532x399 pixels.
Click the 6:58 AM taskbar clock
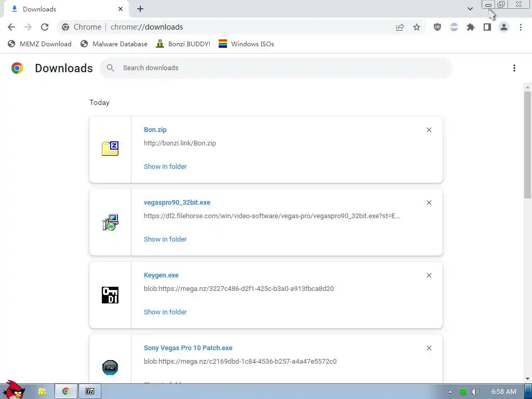coord(504,392)
